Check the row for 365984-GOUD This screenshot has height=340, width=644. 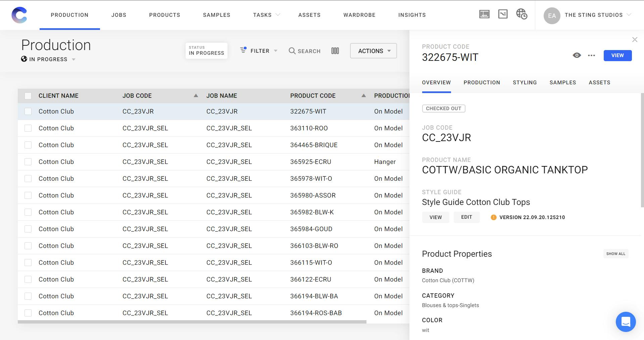28,229
